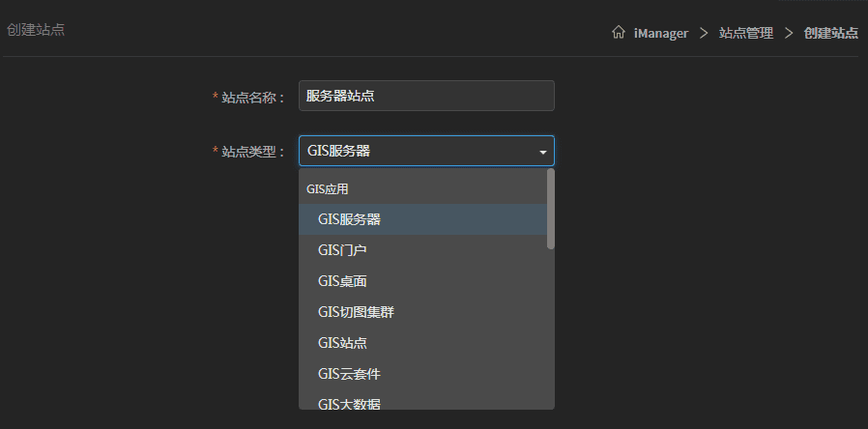Click the dropdown list scrollbar thumb
868x429 pixels.
coord(551,209)
